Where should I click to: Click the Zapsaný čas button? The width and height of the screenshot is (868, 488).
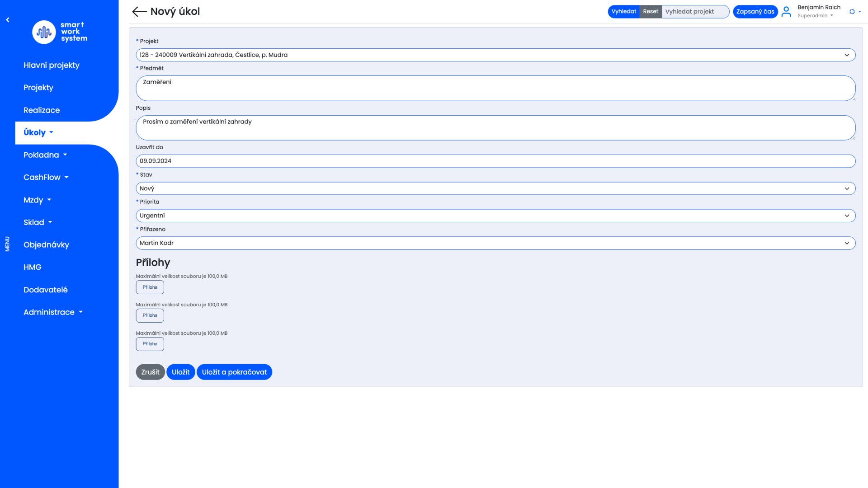tap(755, 12)
